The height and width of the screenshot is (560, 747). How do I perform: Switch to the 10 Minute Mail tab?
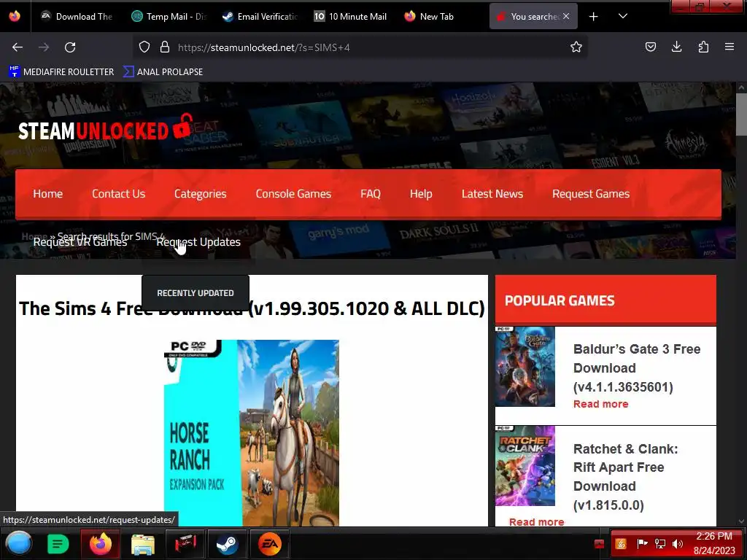(x=350, y=17)
